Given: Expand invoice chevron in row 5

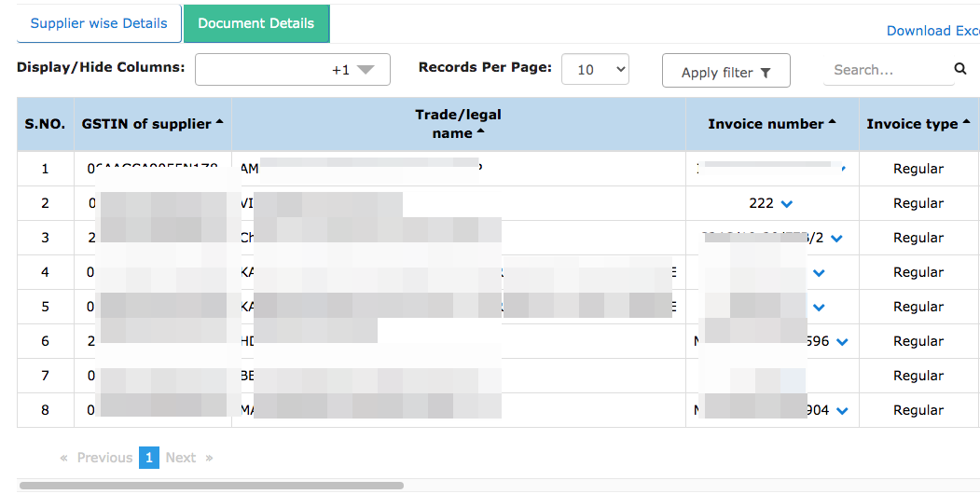Looking at the screenshot, I should tap(819, 308).
